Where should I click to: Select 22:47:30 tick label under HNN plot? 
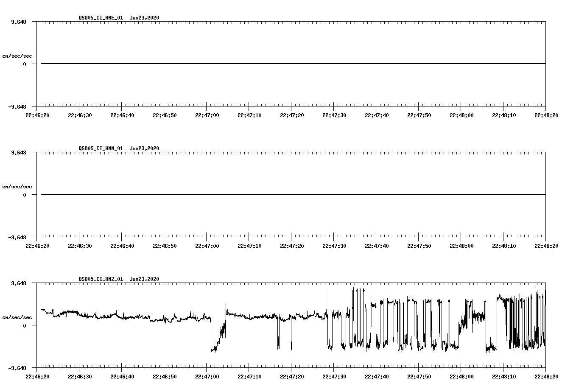click(x=334, y=246)
